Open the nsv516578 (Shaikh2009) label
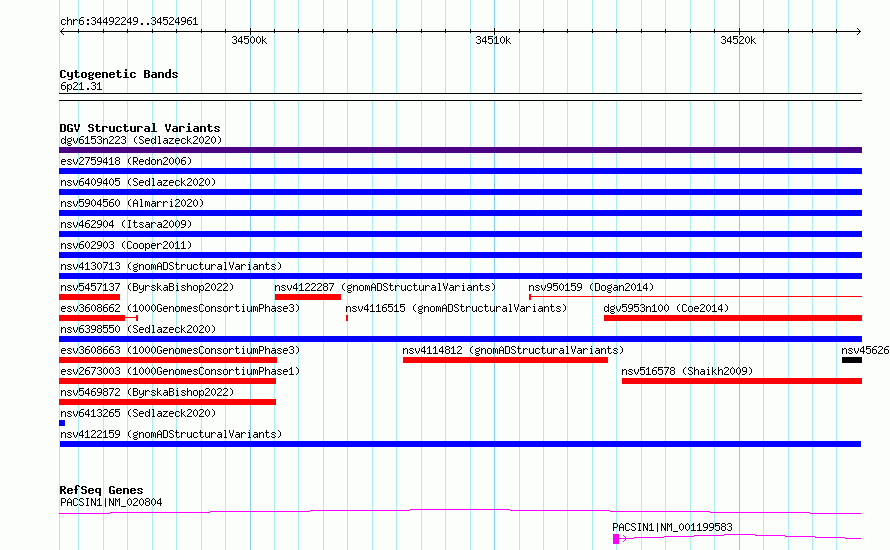The image size is (890, 550). 687,371
